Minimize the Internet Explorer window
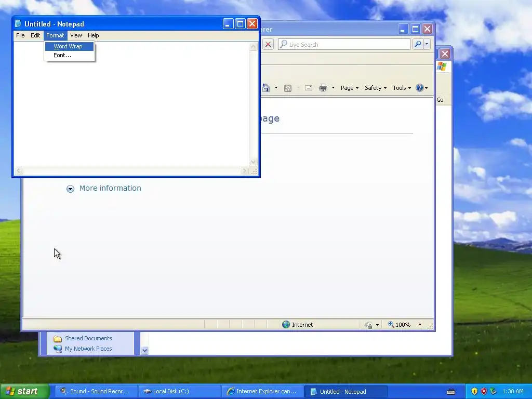Screen dimensions: 532x399 point(403,29)
